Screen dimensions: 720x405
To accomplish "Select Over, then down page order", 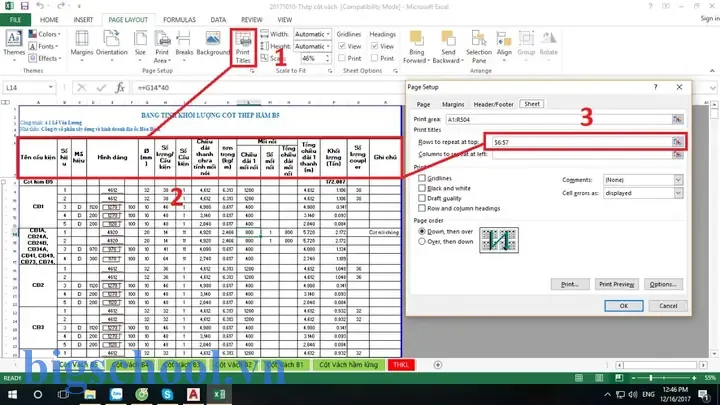I will pos(422,242).
